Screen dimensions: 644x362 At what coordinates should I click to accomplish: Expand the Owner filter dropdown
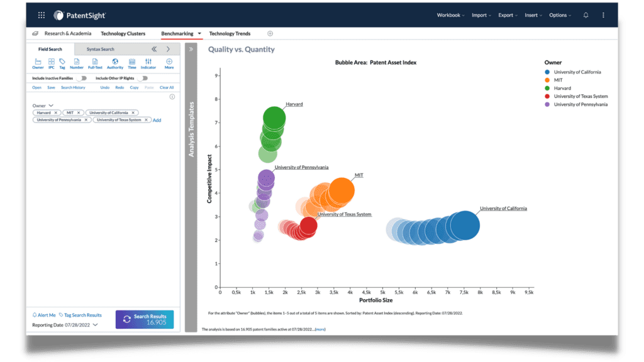click(51, 106)
